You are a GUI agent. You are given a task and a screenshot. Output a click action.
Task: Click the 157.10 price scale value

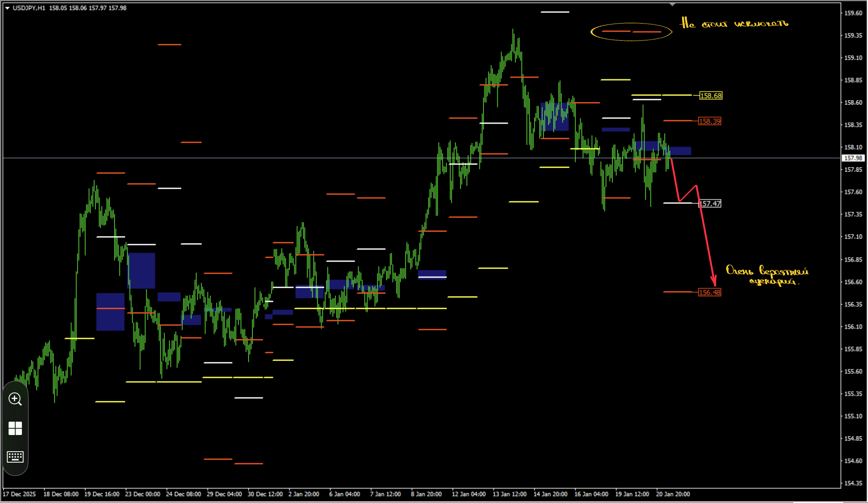point(853,237)
